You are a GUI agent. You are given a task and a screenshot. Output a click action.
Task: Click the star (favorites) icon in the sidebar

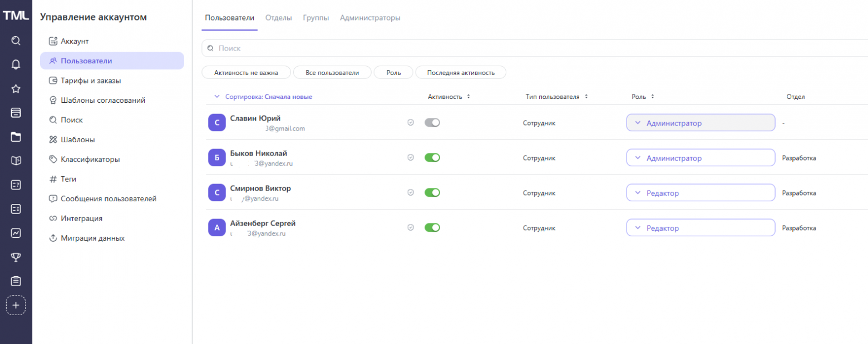(16, 88)
